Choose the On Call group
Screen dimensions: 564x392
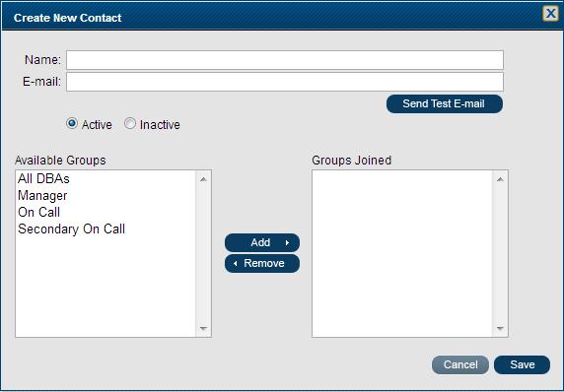[38, 212]
